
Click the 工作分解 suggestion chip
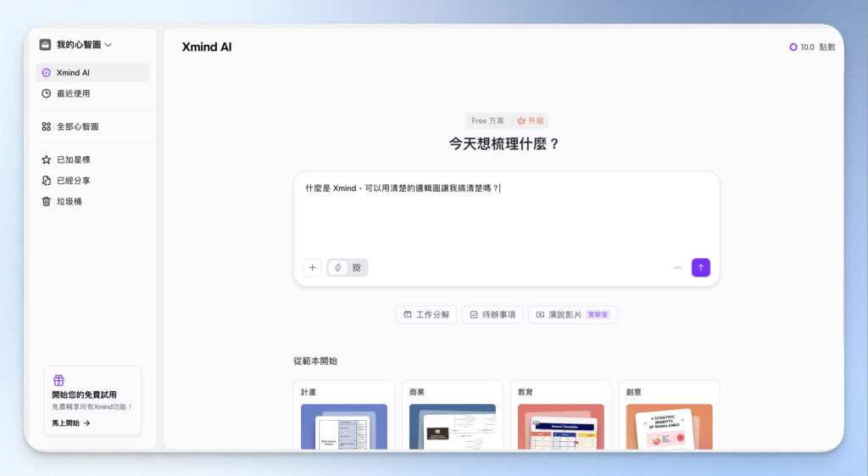click(x=426, y=315)
